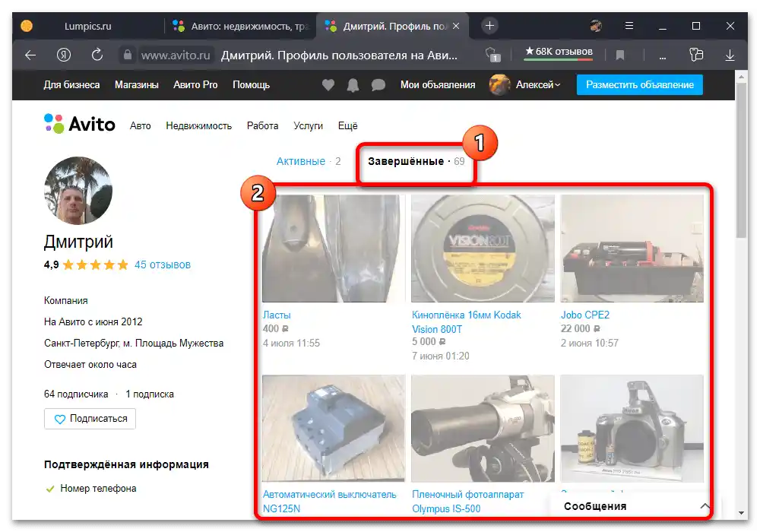Open Мои объявления link
This screenshot has height=532, width=760.
438,85
